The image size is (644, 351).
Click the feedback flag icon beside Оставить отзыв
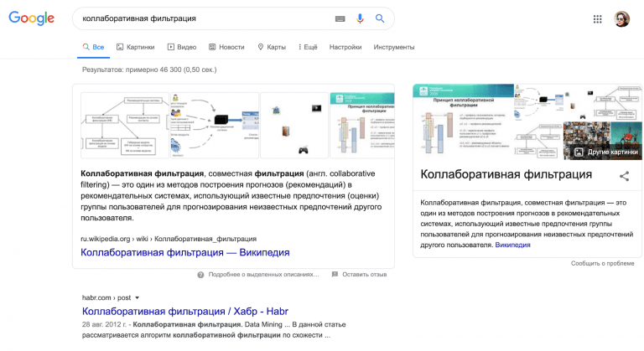click(x=335, y=274)
